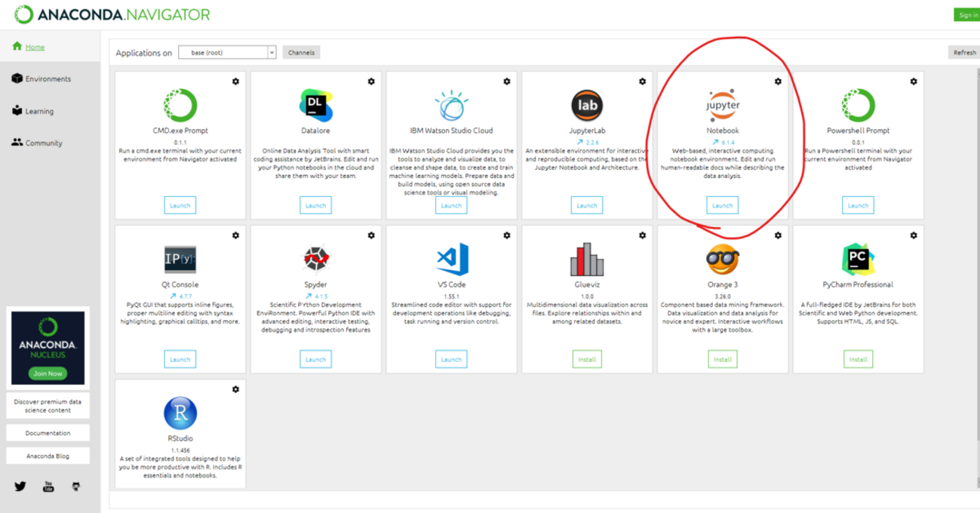Click the green Sign in button
The width and height of the screenshot is (980, 513).
tap(967, 15)
